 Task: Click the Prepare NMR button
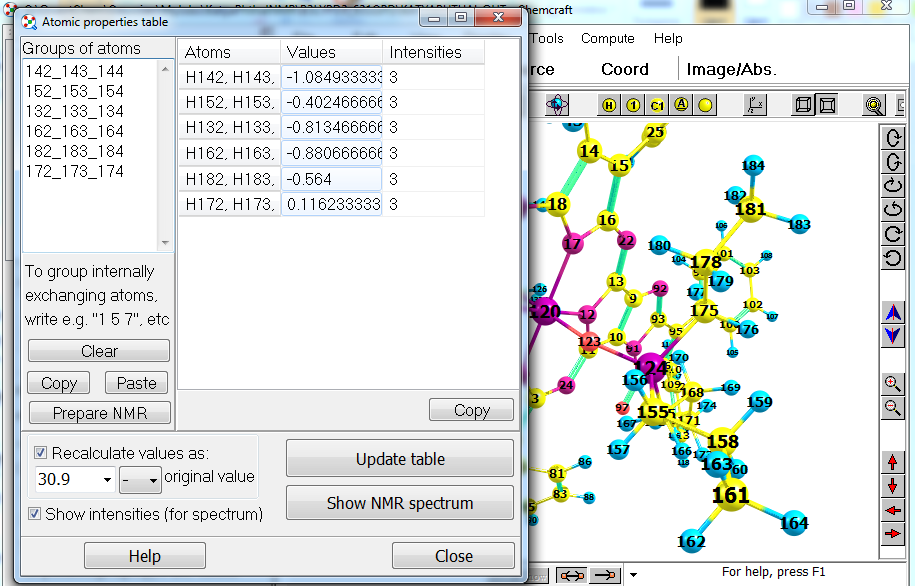(x=99, y=413)
